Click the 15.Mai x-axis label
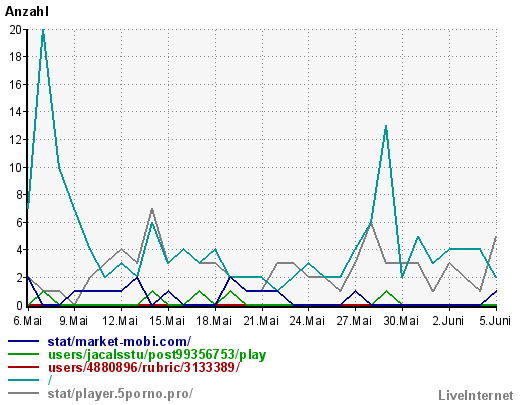The image size is (520, 405). [x=168, y=321]
